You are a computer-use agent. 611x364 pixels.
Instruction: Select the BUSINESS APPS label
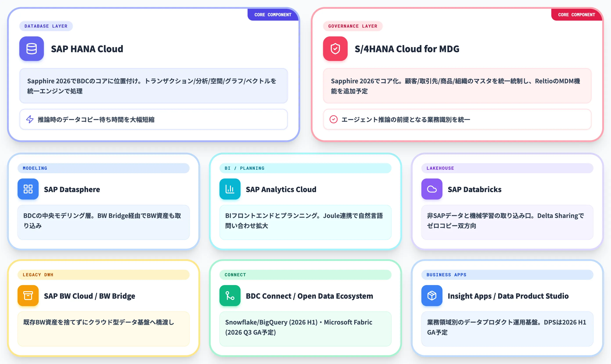[x=507, y=275]
